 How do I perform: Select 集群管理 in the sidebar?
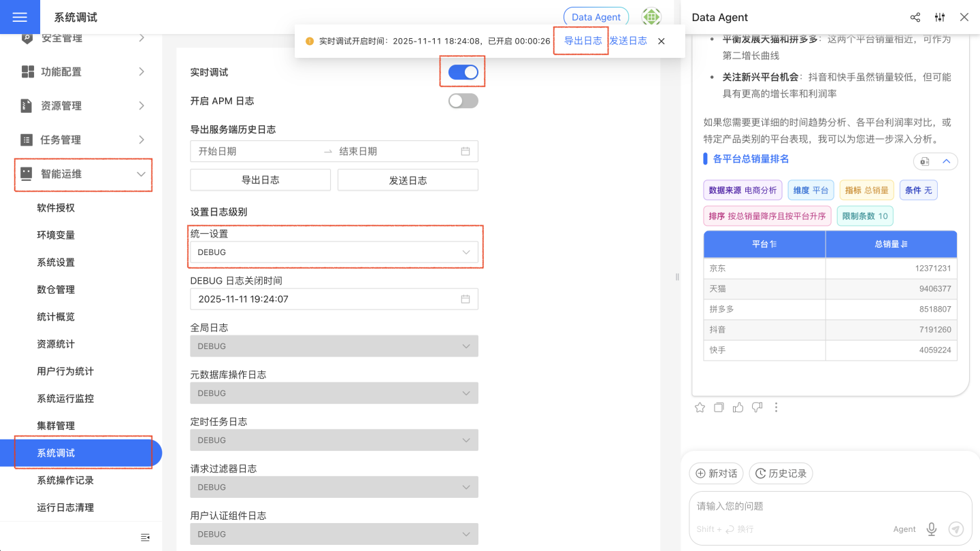(56, 426)
